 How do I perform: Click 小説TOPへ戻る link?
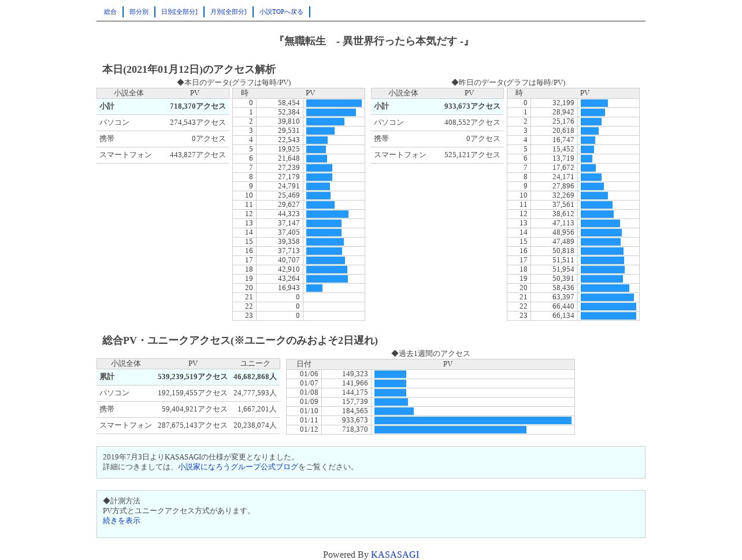pyautogui.click(x=281, y=12)
